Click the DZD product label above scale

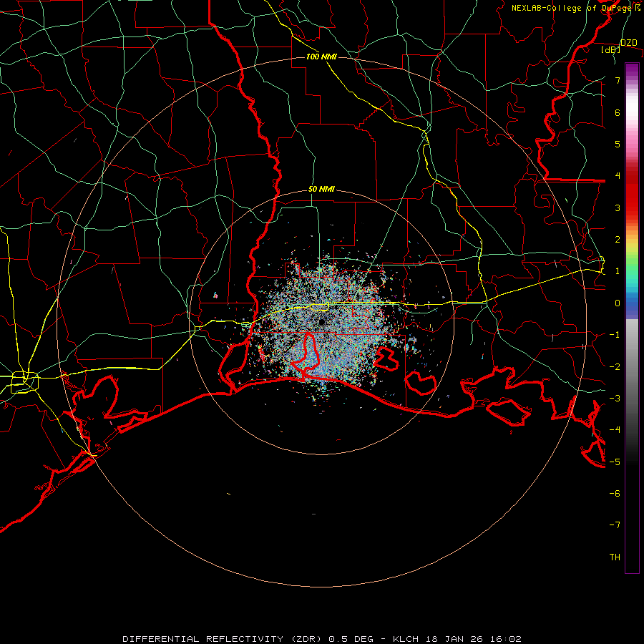629,43
